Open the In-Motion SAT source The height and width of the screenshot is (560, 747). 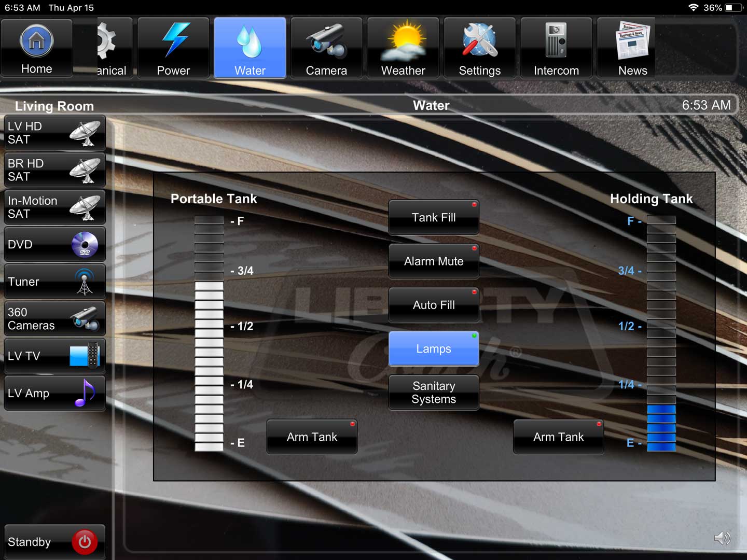tap(54, 207)
